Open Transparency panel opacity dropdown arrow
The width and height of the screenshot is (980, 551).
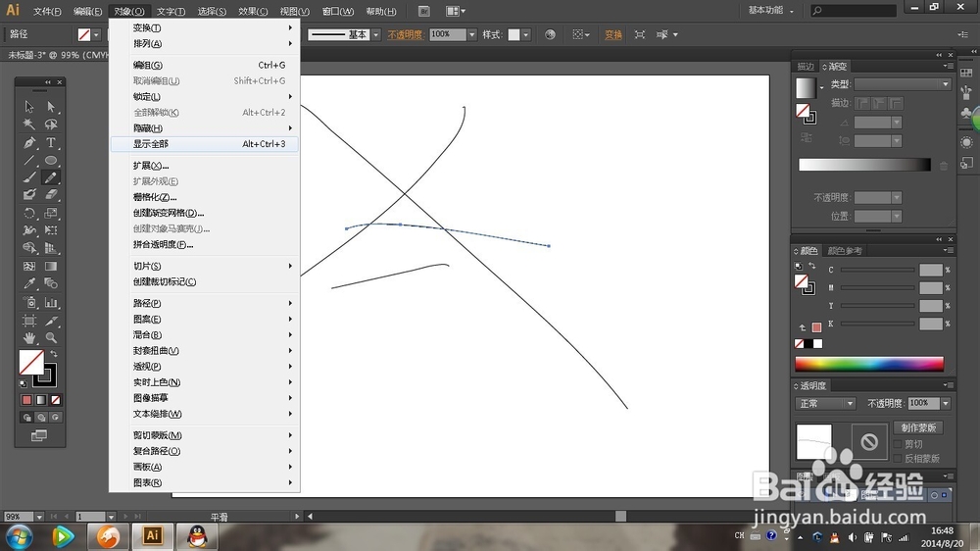(946, 403)
